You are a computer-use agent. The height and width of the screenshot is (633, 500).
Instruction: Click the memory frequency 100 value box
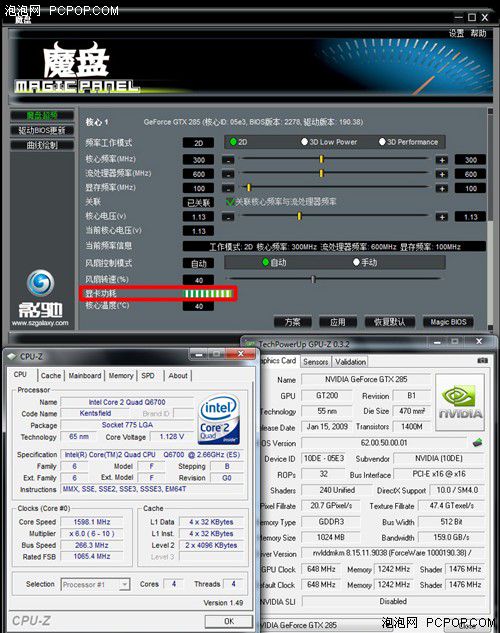click(198, 189)
